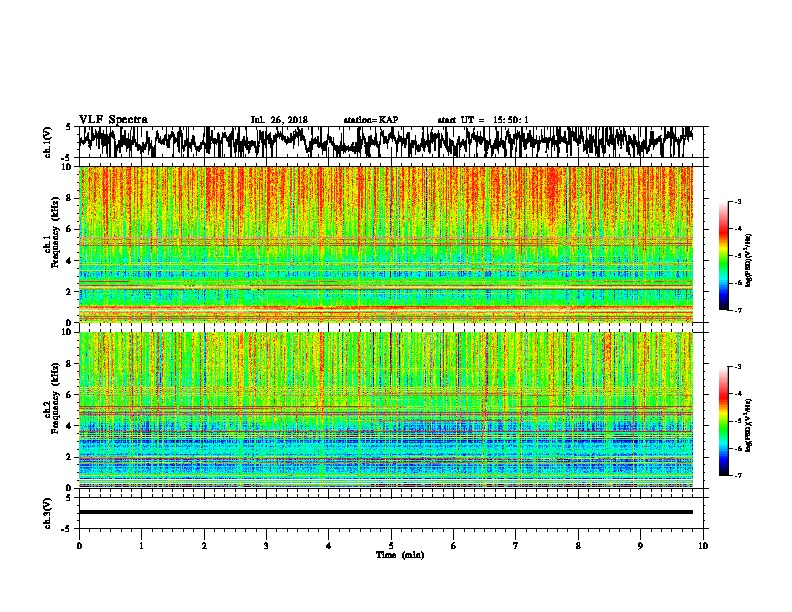Click the ch.1 spectrogram color scale bar
Image resolution: width=792 pixels, height=612 pixels.
[723, 256]
